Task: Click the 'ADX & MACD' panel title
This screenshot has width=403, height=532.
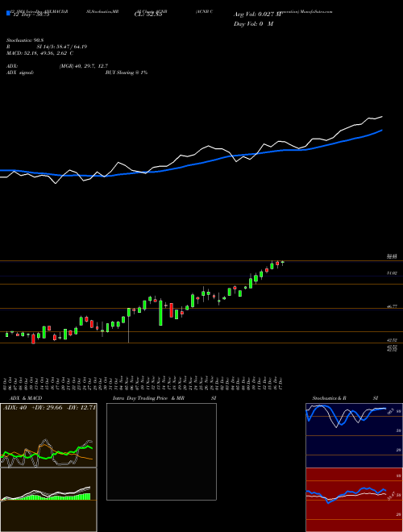Action: click(x=26, y=398)
